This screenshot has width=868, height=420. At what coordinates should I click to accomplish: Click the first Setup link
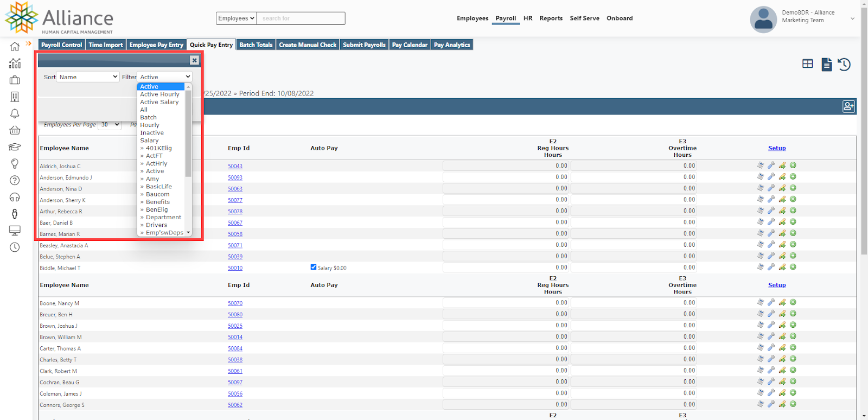point(777,148)
